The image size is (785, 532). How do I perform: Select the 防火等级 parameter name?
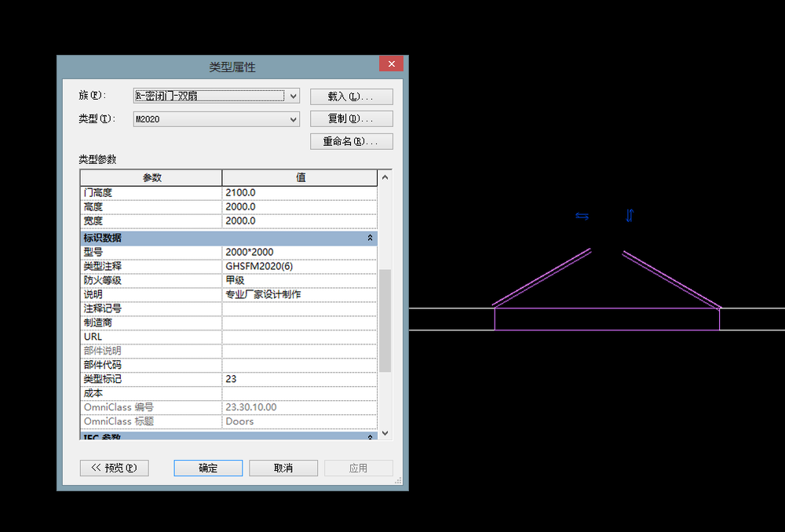click(152, 280)
